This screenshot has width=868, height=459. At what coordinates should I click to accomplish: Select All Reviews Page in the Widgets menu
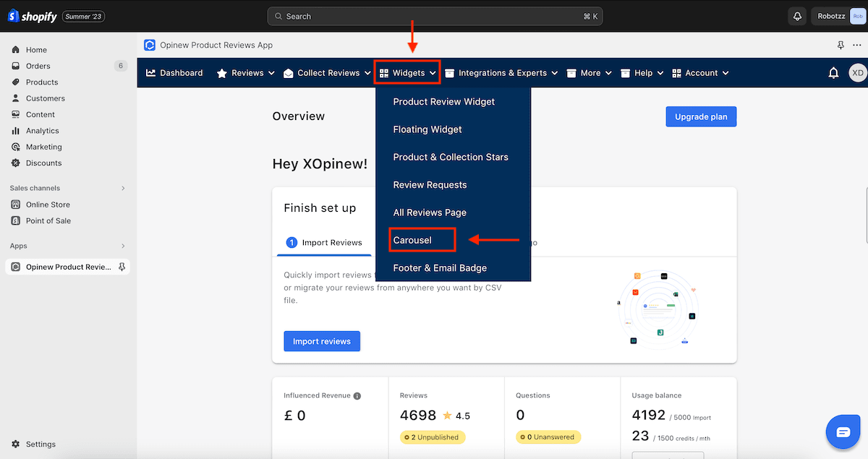click(x=429, y=212)
